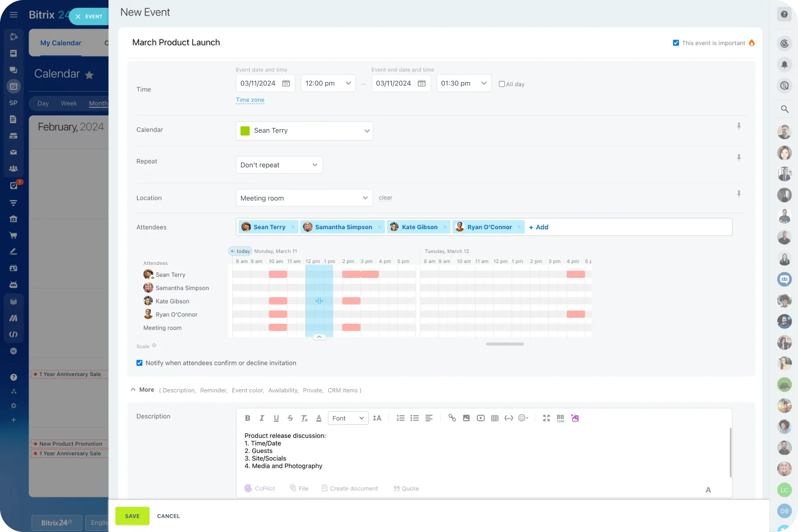
Task: Uncheck 'This event is important'
Action: click(676, 42)
